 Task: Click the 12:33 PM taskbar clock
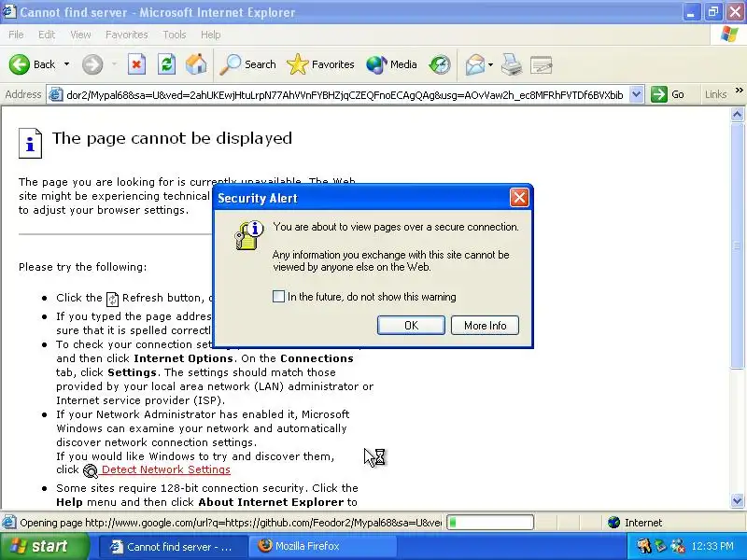point(712,546)
